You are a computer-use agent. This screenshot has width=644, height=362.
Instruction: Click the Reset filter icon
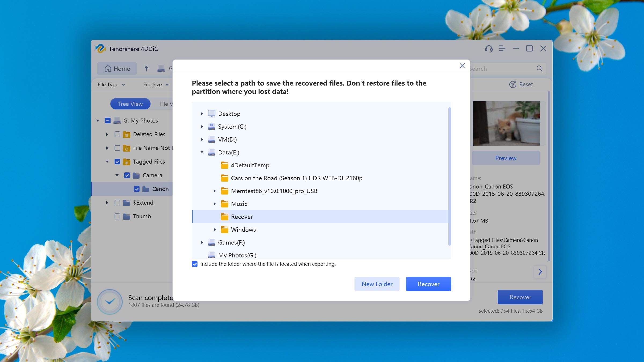coord(513,84)
